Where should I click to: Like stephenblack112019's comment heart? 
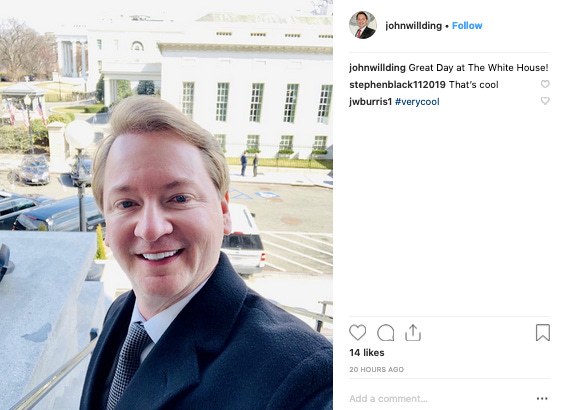(x=545, y=84)
